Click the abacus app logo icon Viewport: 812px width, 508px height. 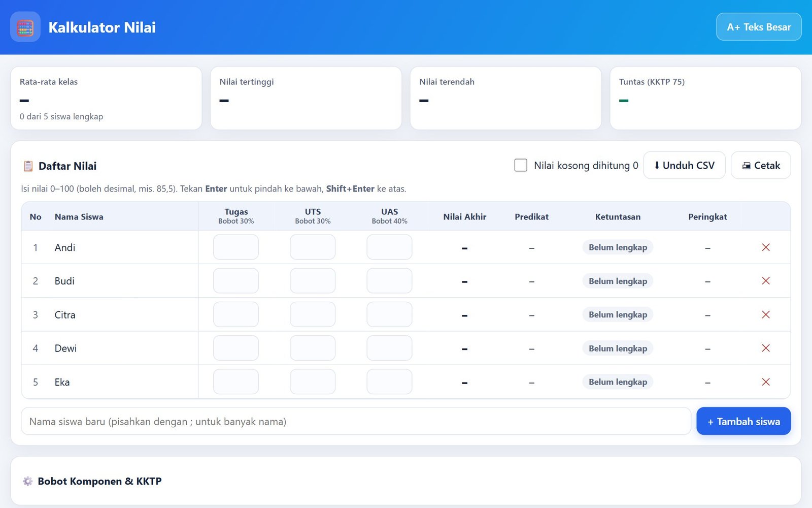pyautogui.click(x=25, y=27)
